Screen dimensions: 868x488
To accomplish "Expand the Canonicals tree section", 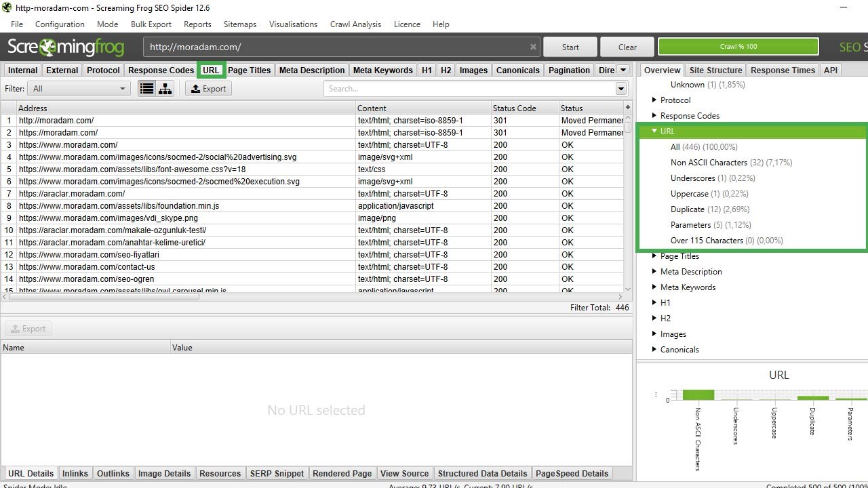I will (x=654, y=349).
